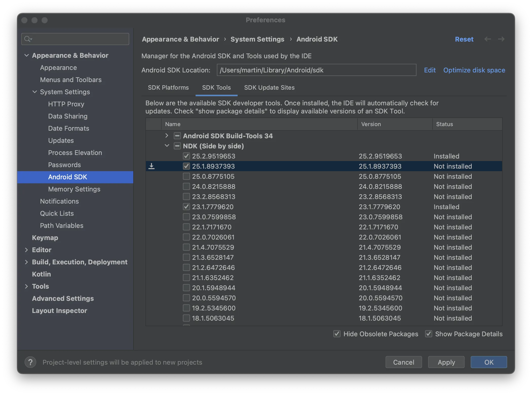Click the help question mark icon

(x=30, y=362)
